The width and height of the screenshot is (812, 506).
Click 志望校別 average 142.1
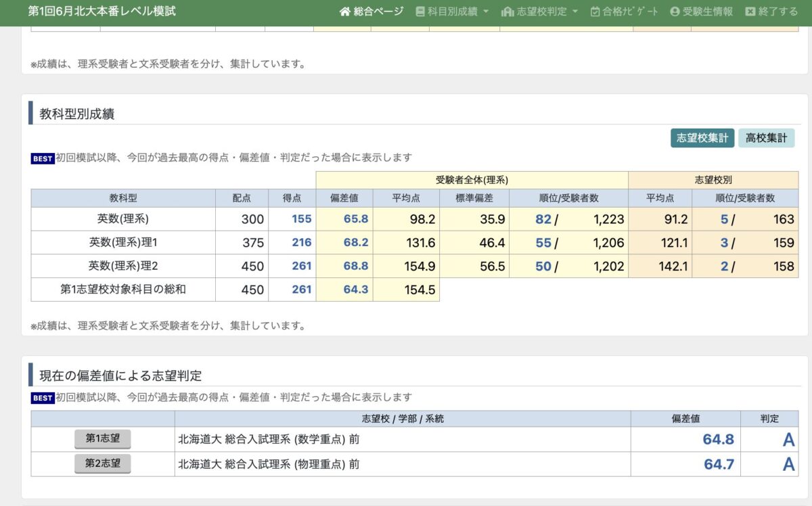tap(673, 267)
